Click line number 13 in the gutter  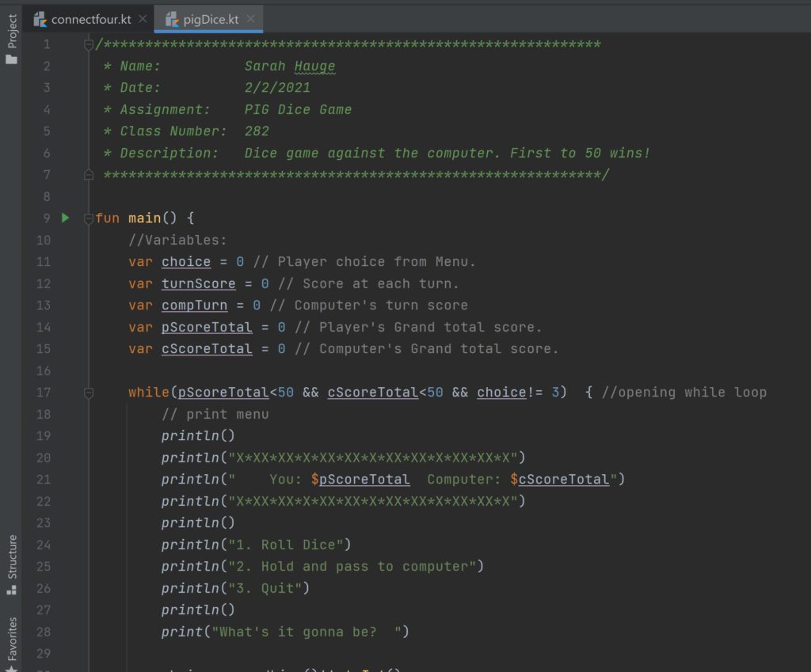[43, 305]
